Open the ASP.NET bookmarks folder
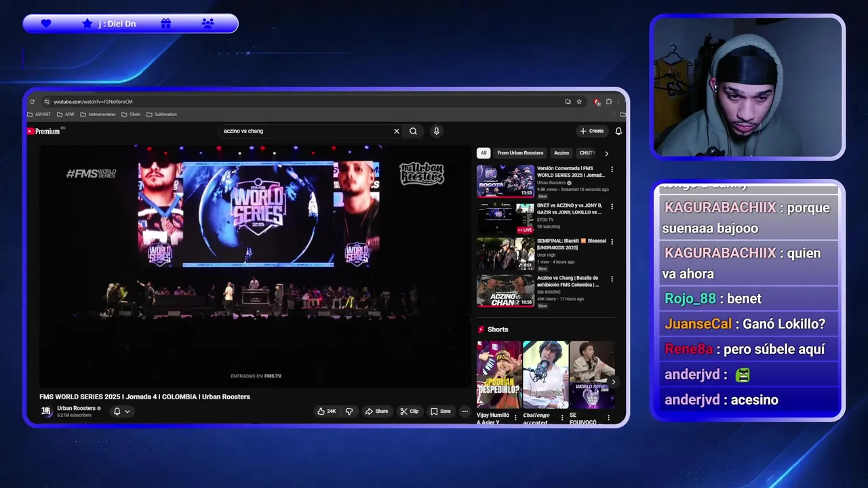 (x=39, y=115)
